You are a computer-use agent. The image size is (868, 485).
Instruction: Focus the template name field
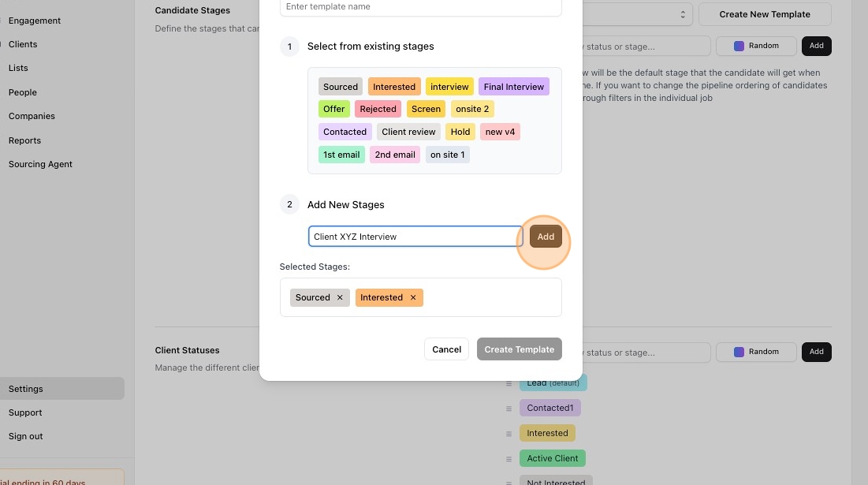(421, 7)
